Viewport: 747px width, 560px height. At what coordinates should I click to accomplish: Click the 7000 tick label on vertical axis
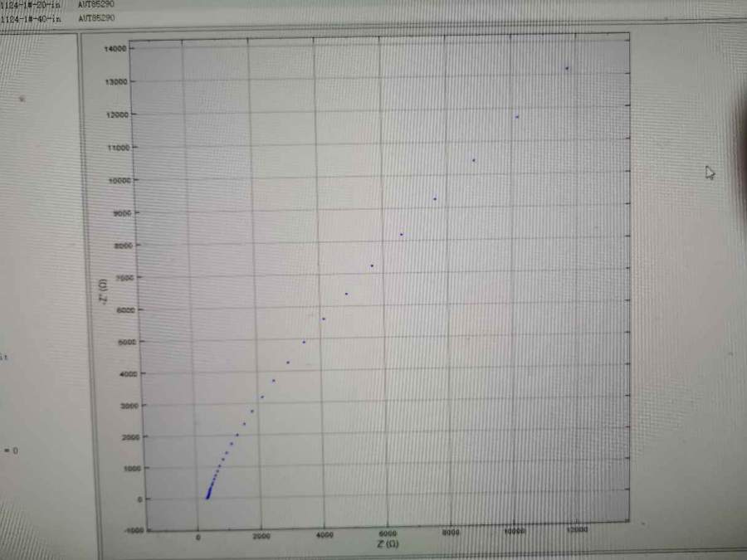[125, 278]
